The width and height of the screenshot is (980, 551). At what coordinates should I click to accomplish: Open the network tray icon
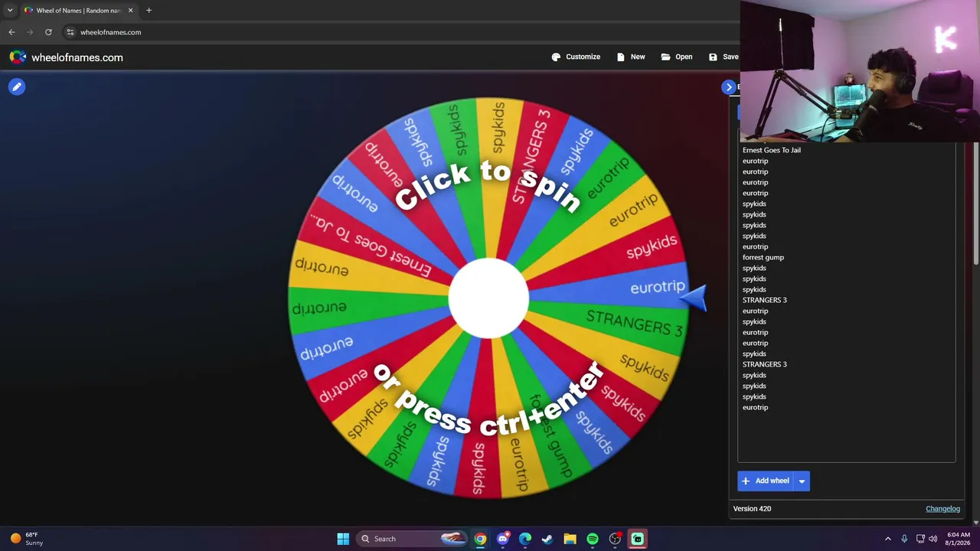pyautogui.click(x=920, y=539)
